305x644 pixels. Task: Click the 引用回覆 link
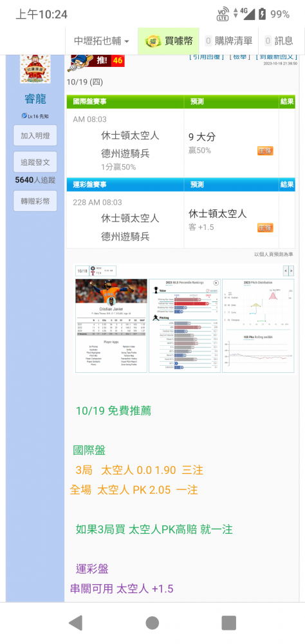[207, 57]
